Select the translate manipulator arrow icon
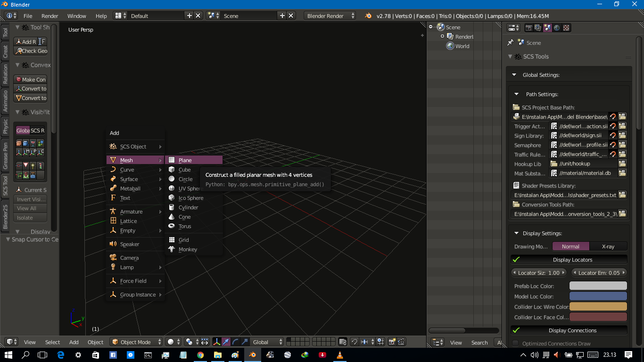The height and width of the screenshot is (362, 644). (x=225, y=342)
